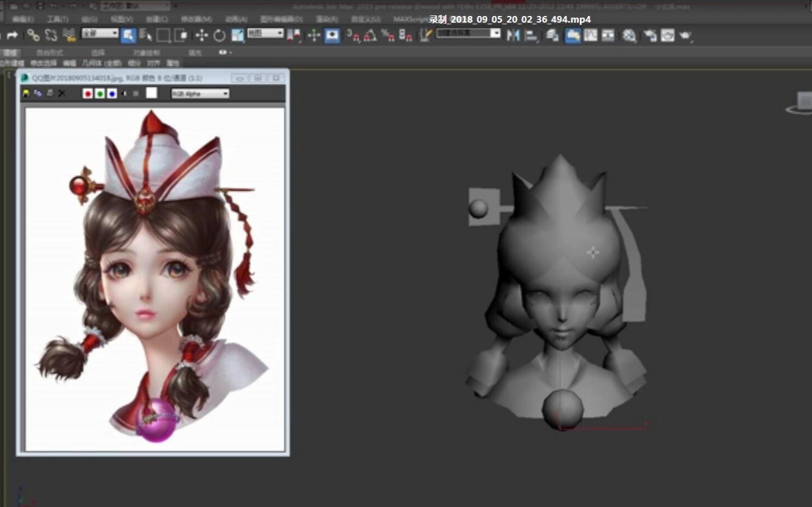This screenshot has height=507, width=812.
Task: Select the Select and Rotate tool
Action: pyautogui.click(x=219, y=36)
